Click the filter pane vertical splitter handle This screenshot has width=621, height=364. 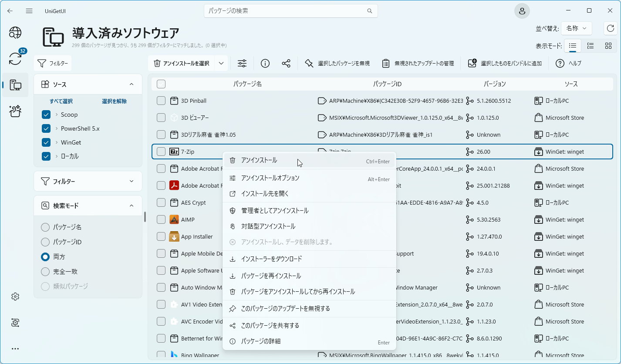(145, 217)
